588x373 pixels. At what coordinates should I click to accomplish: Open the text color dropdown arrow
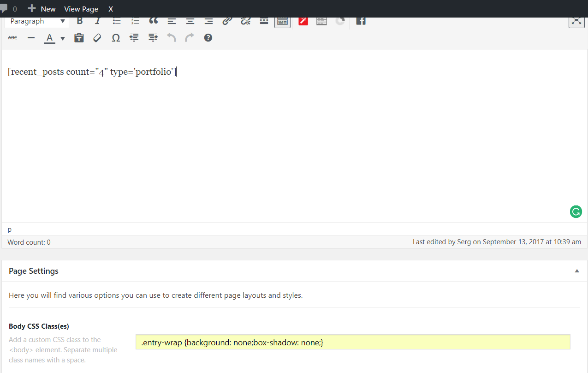(x=63, y=38)
